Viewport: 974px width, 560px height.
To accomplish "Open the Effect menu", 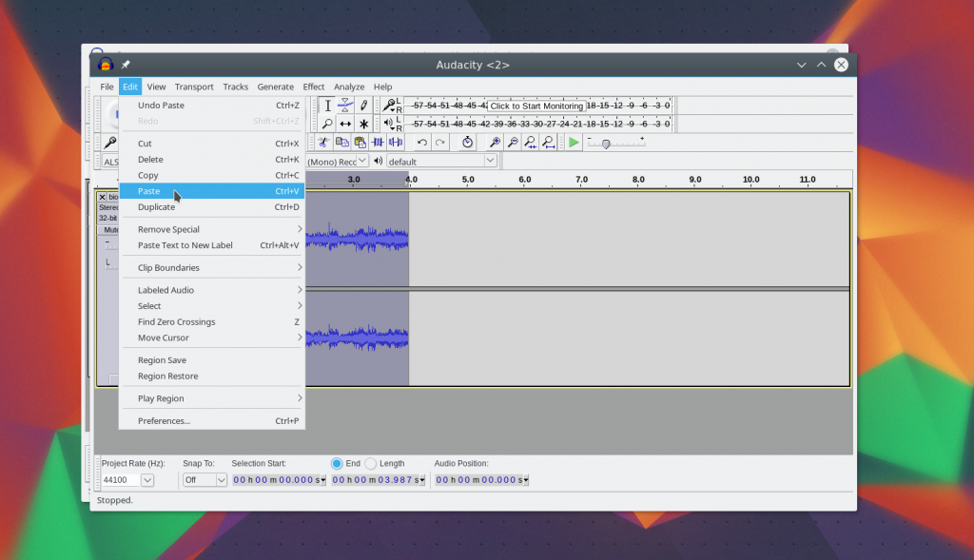I will (x=314, y=87).
